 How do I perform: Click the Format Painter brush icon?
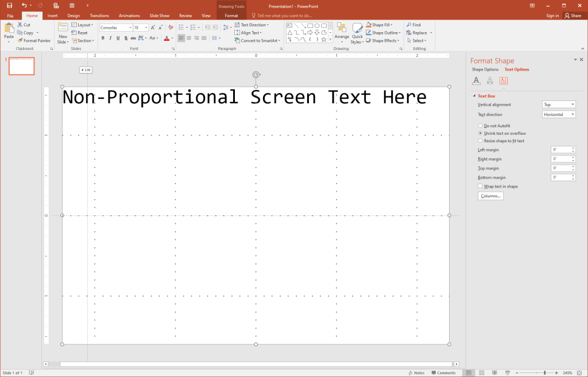[x=20, y=41]
